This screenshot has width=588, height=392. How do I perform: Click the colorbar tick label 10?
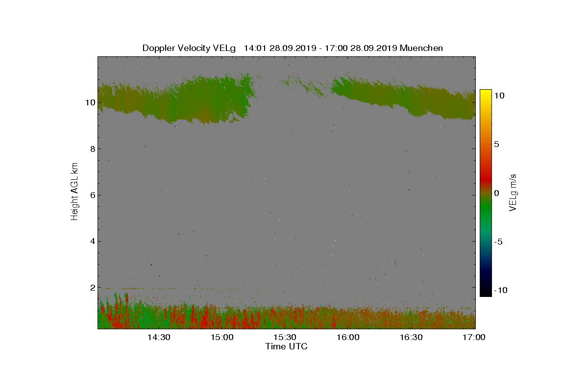coord(499,96)
